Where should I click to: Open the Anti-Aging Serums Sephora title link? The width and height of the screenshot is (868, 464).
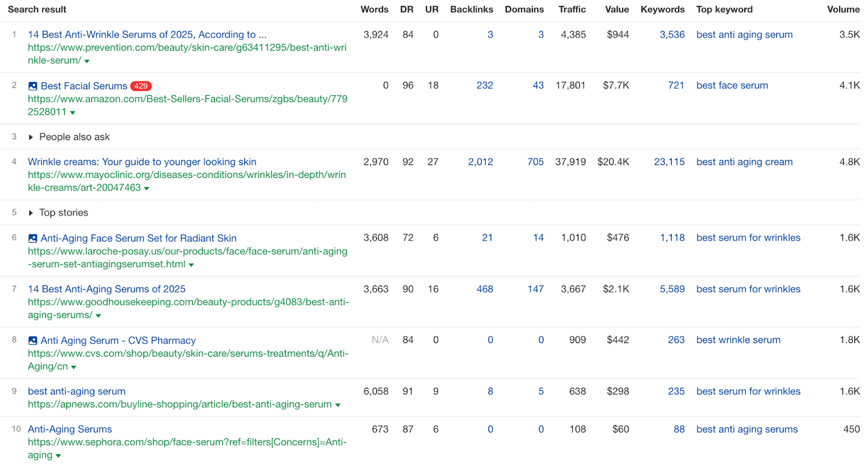click(x=69, y=429)
